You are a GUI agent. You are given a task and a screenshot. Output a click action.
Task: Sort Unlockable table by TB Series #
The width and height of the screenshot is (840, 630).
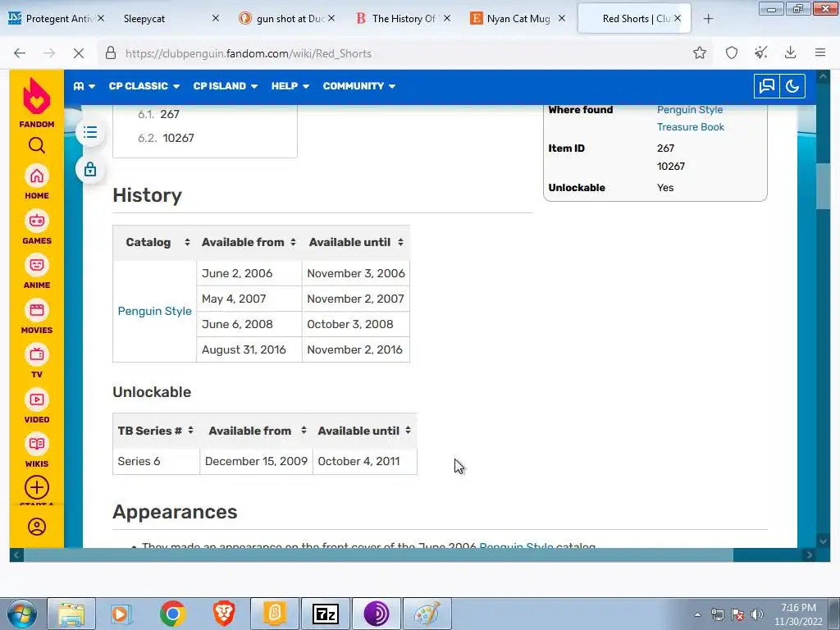157,431
